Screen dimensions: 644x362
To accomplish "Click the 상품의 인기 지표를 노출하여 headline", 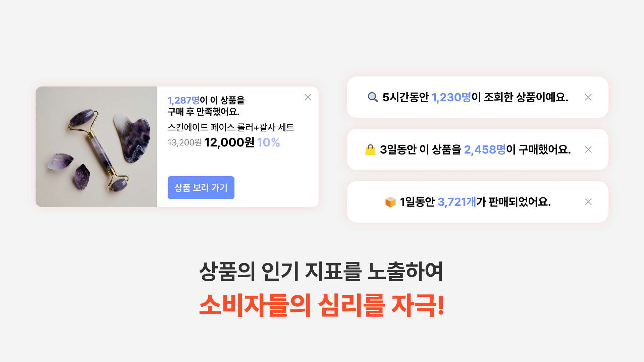I will pos(321,271).
